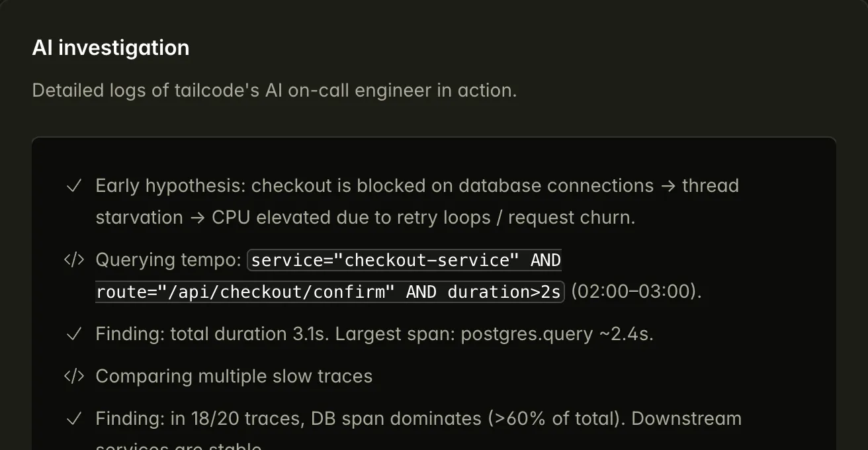Click the thread starvation CPU elevated line
The width and height of the screenshot is (868, 450).
coord(365,218)
